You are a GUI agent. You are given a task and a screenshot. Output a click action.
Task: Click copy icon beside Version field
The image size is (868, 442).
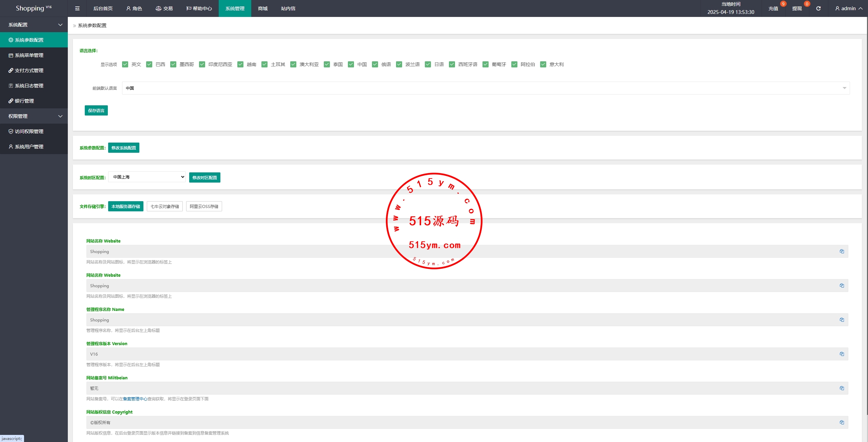coord(842,354)
